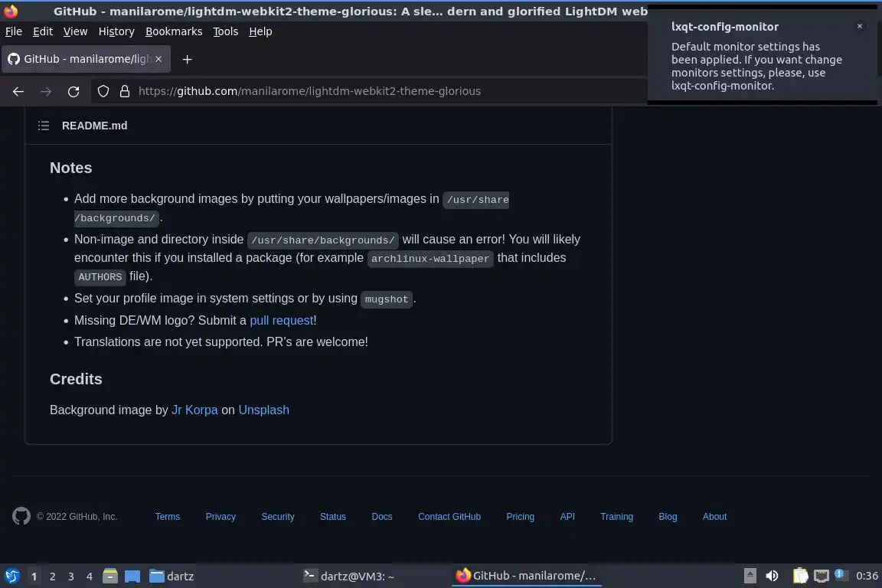Viewport: 882px width, 588px height.
Task: Open footer Privacy link
Action: click(x=220, y=517)
